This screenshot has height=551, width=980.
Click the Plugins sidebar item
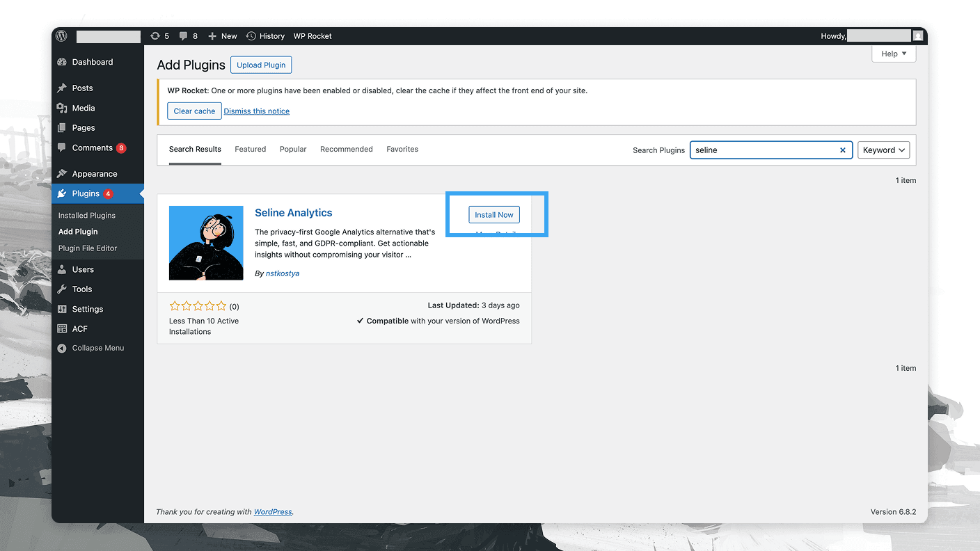pos(97,193)
